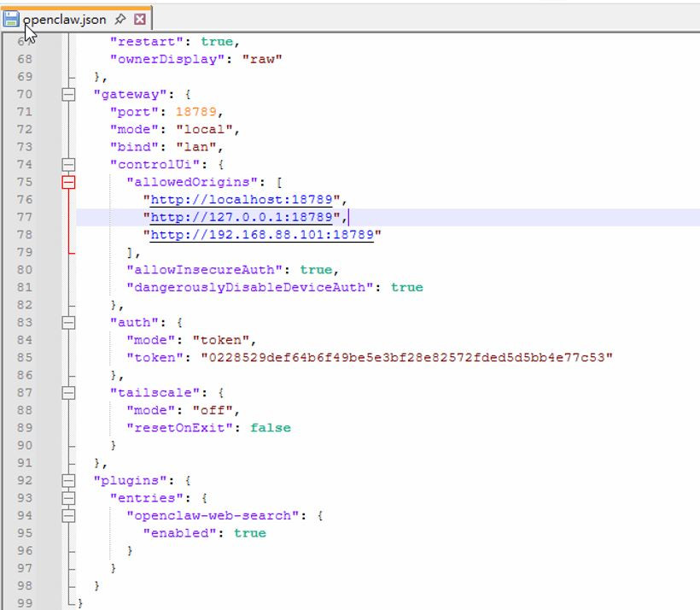The image size is (700, 610).
Task: Collapse the "tailscale" block fold marker
Action: tap(68, 392)
